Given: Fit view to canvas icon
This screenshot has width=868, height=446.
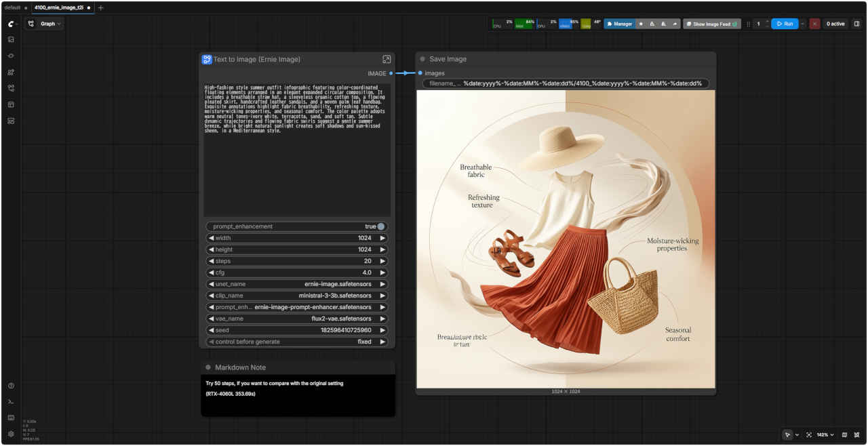Looking at the screenshot, I should coord(809,434).
